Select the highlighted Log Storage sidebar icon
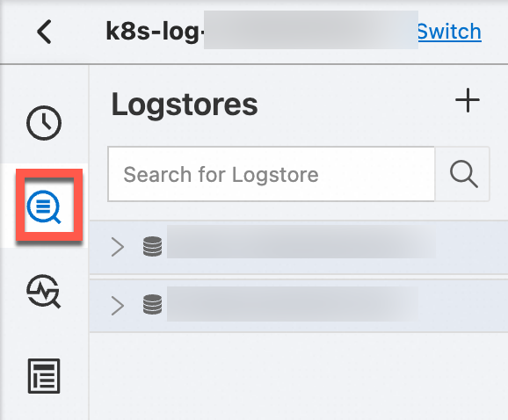The width and height of the screenshot is (508, 420). coord(44,206)
